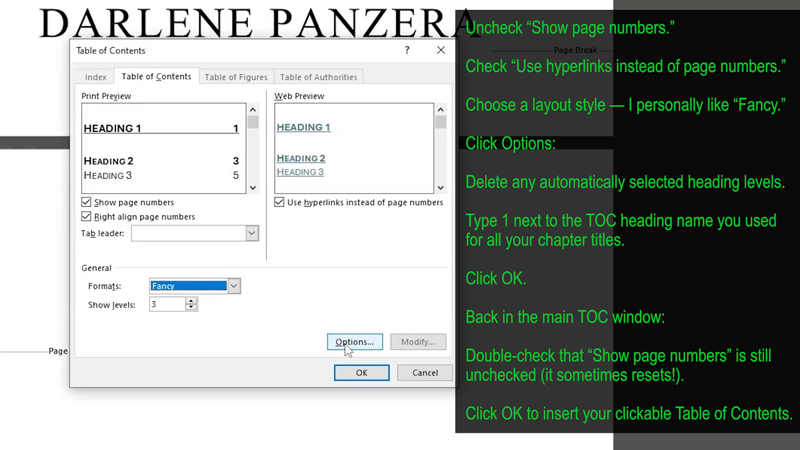Image resolution: width=800 pixels, height=450 pixels.
Task: Toggle Use hyperlinks instead of page numbers
Action: tap(279, 202)
